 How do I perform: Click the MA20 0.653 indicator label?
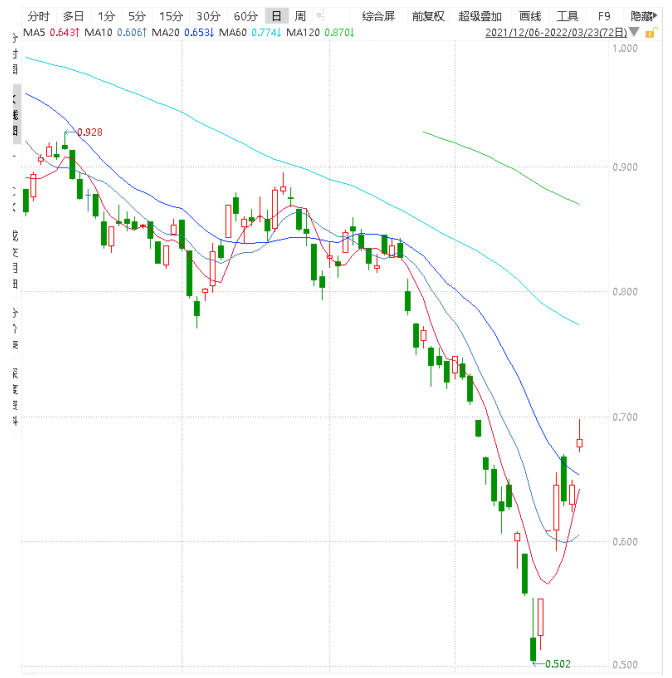183,32
